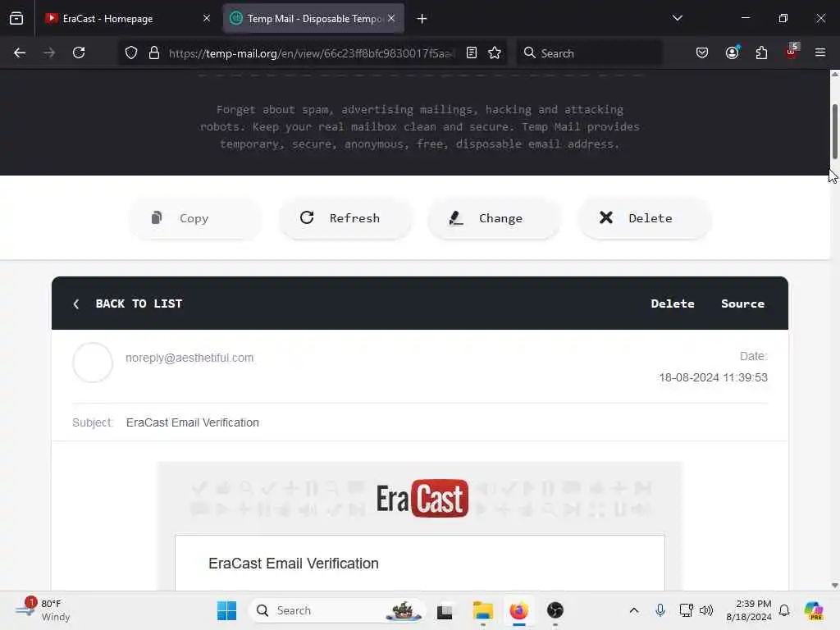Open the volume speaker tray icon
The height and width of the screenshot is (630, 840).
[x=706, y=610]
